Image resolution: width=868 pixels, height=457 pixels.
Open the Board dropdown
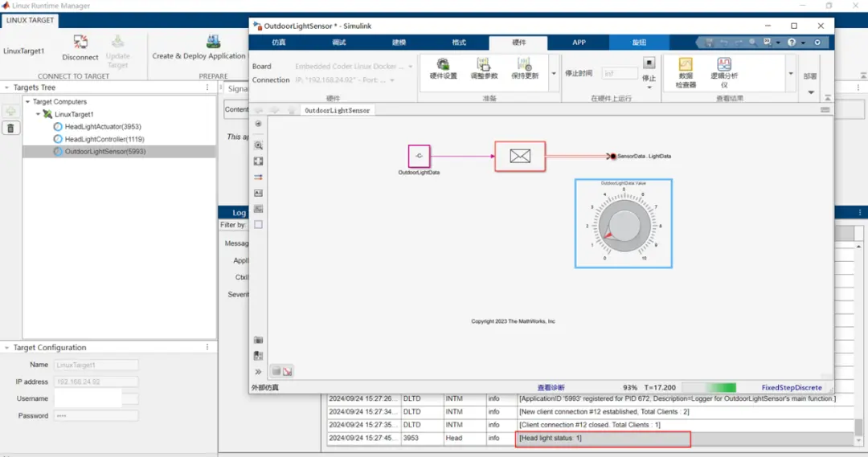click(410, 67)
